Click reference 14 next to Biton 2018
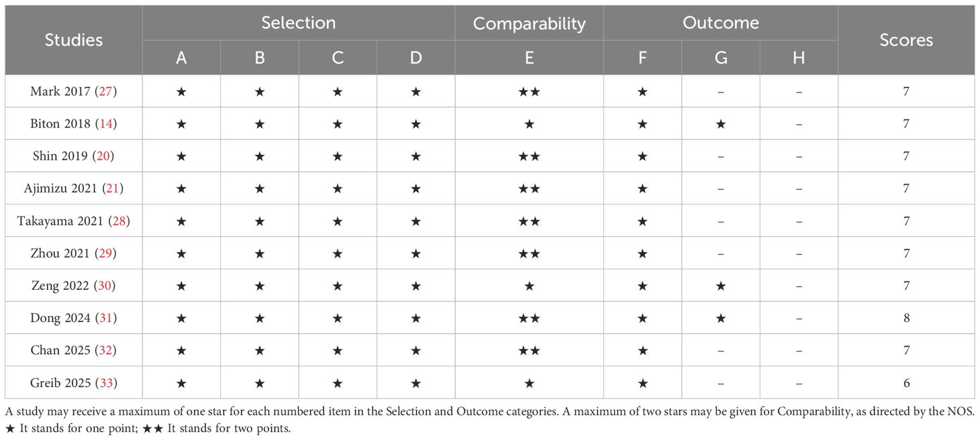Screen dimensions: 980x440 pyautogui.click(x=105, y=123)
